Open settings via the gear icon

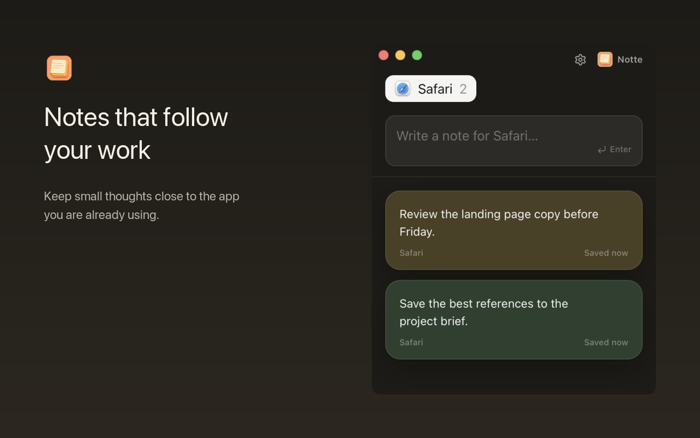click(580, 59)
